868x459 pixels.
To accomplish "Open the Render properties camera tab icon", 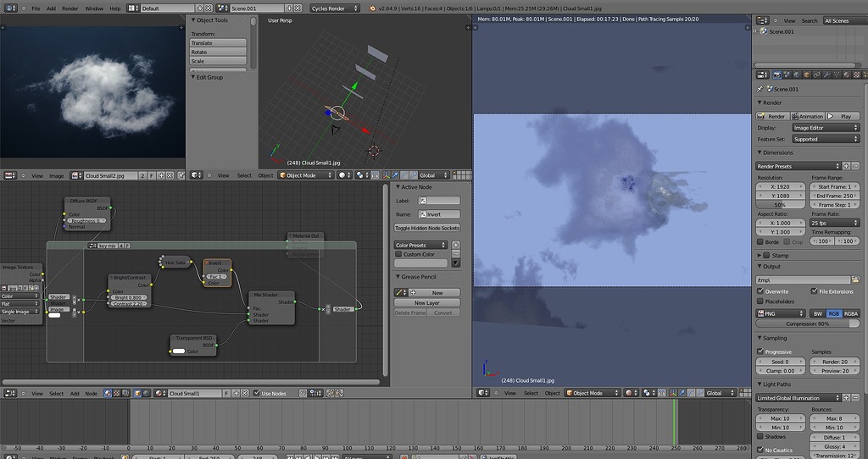I will (x=776, y=75).
